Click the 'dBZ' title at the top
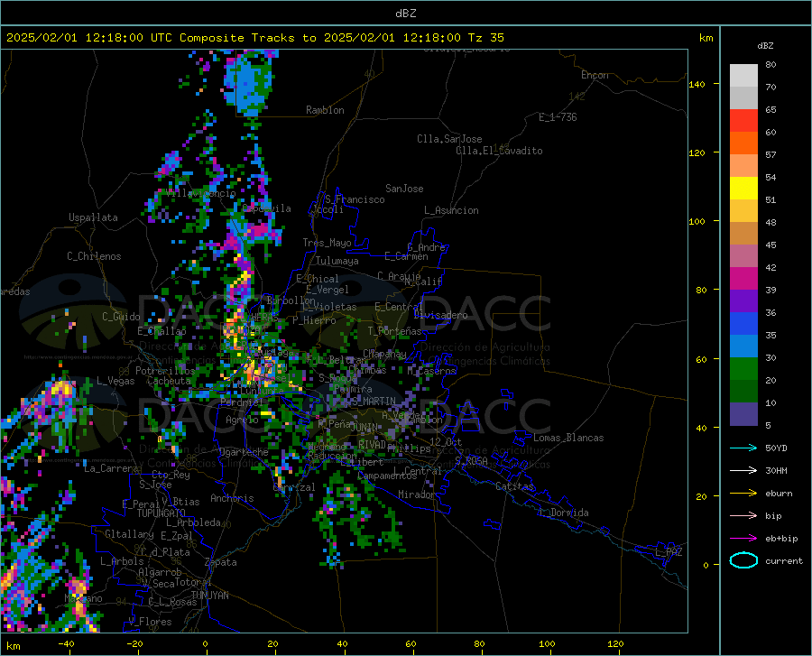 406,14
